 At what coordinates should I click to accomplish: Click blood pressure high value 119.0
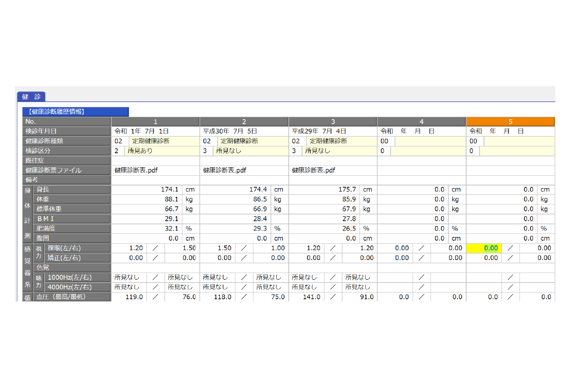(129, 297)
